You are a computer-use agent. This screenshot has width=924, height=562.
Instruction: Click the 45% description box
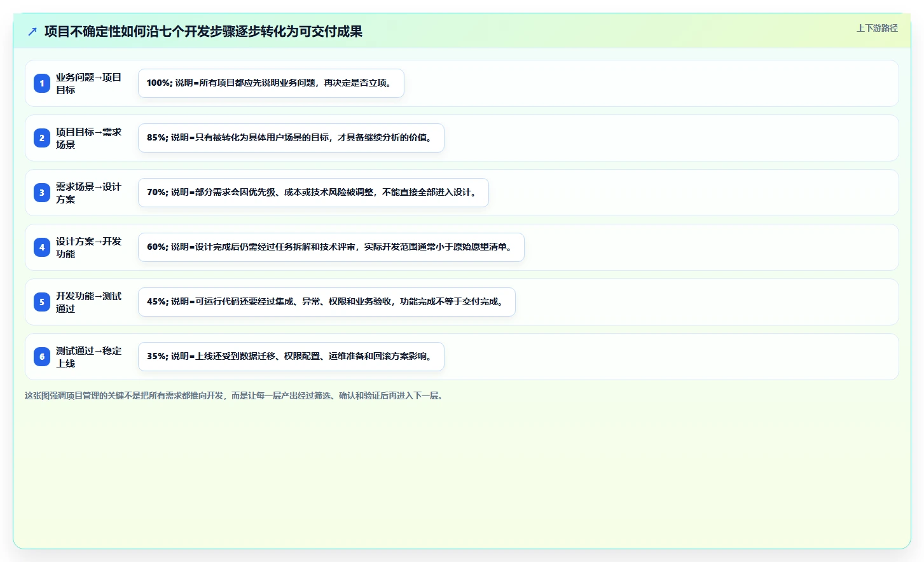[327, 302]
